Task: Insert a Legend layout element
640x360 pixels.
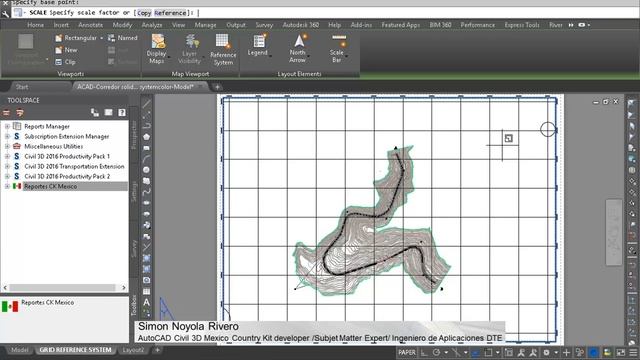Action: click(x=258, y=45)
